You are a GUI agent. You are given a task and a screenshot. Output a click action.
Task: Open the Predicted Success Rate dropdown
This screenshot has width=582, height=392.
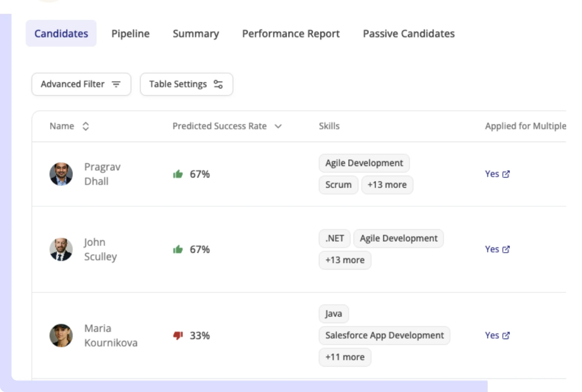pos(278,126)
